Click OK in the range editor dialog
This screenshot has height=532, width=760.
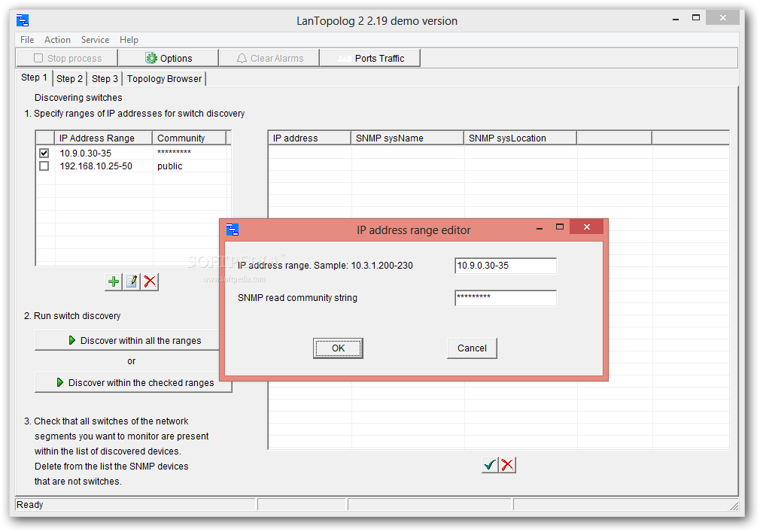click(338, 348)
